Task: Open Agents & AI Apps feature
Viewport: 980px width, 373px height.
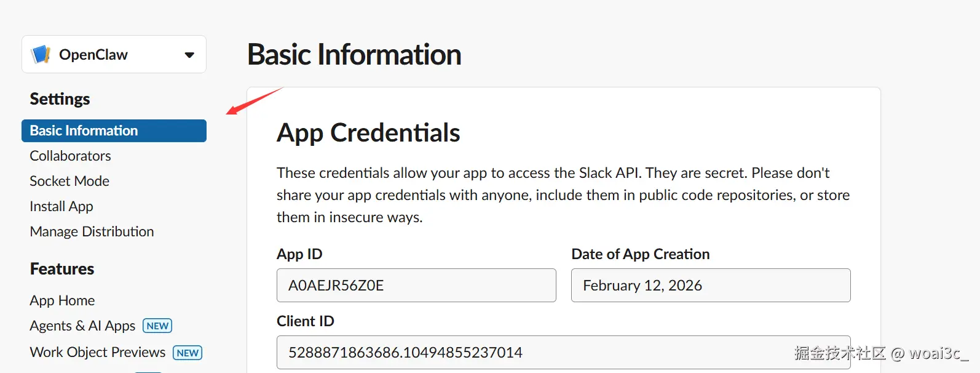Action: click(x=82, y=326)
